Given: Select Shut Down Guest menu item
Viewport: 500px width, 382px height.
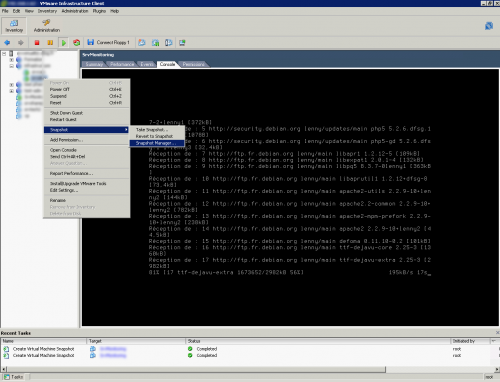Looking at the screenshot, I should (87, 113).
